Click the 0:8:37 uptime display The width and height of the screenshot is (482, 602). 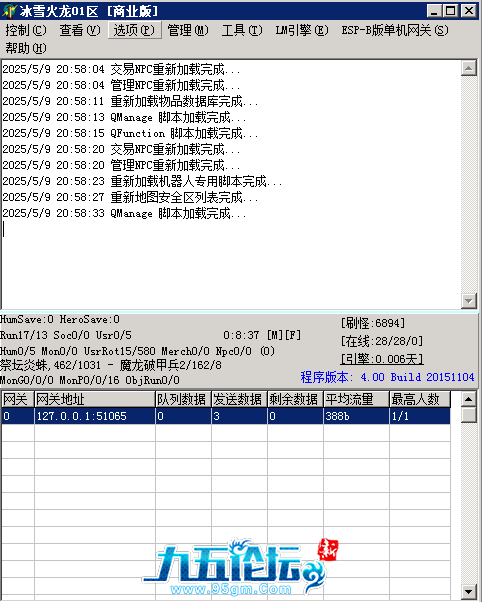point(241,335)
